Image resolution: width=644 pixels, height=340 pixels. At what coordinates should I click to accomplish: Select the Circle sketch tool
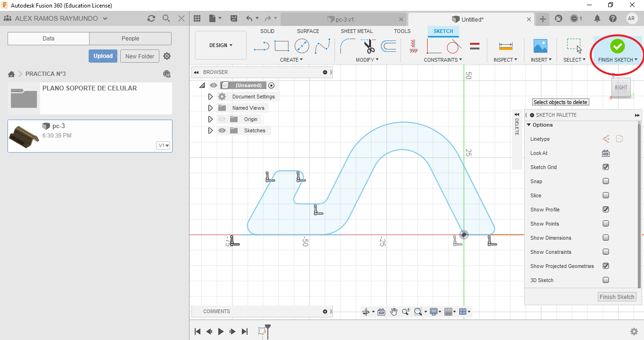pos(302,46)
